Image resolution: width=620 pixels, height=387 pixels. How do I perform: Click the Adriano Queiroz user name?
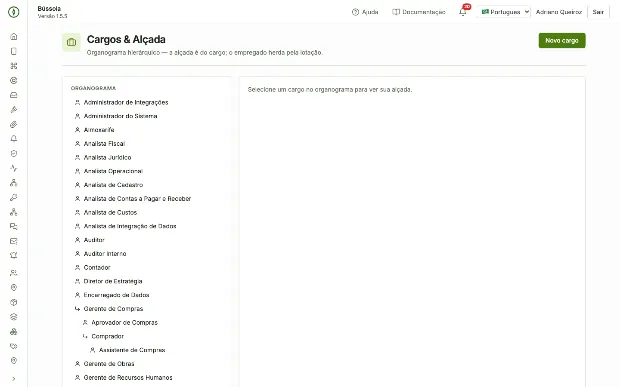click(x=559, y=12)
